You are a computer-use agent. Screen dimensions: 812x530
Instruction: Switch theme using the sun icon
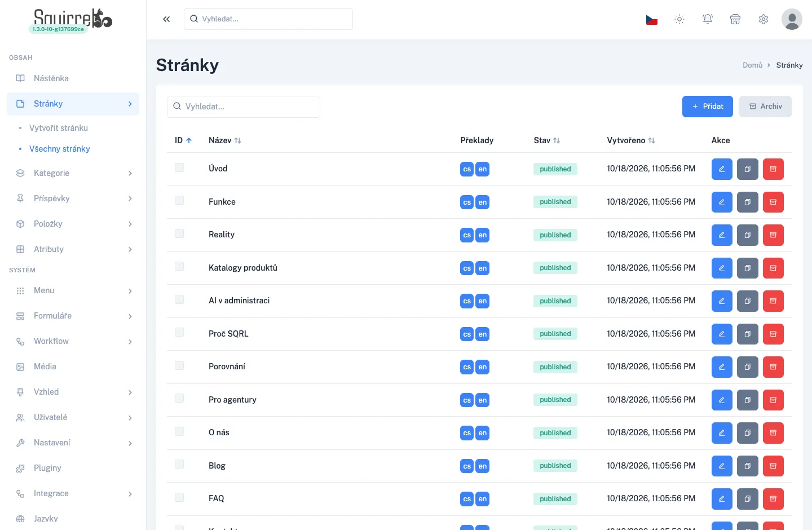tap(679, 19)
